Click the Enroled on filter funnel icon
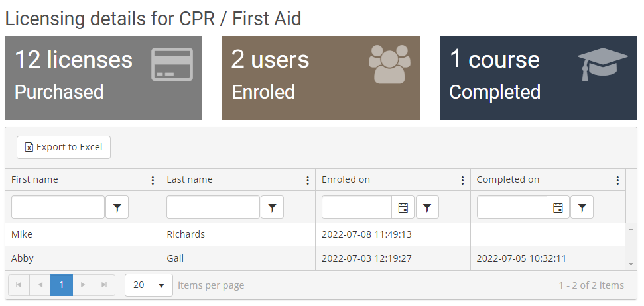The height and width of the screenshot is (306, 644). point(427,207)
